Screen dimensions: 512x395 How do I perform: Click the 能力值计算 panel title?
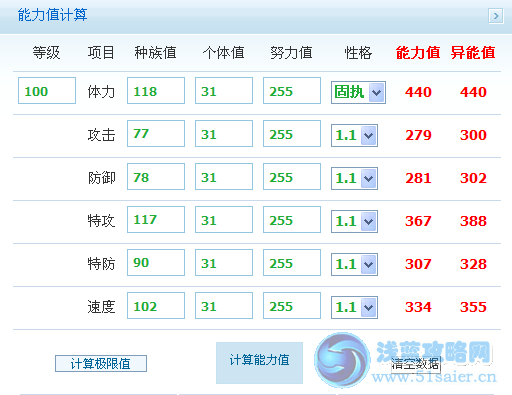pyautogui.click(x=52, y=15)
